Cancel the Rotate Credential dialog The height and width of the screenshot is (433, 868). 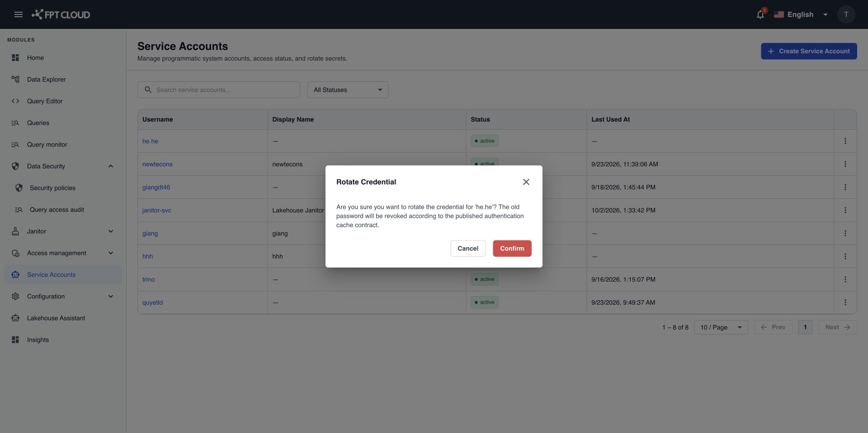tap(467, 249)
